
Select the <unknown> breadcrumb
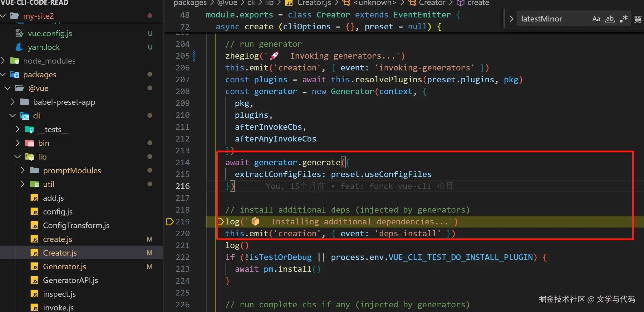[375, 3]
